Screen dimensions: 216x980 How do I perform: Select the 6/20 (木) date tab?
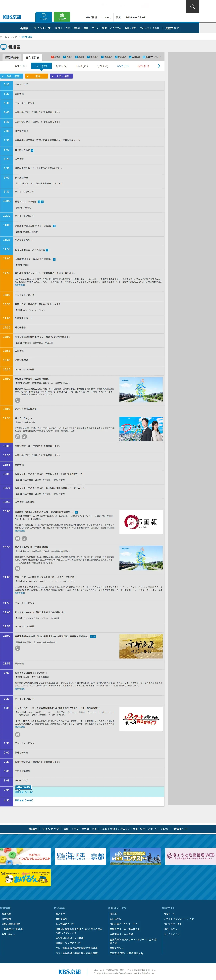pos(82,66)
